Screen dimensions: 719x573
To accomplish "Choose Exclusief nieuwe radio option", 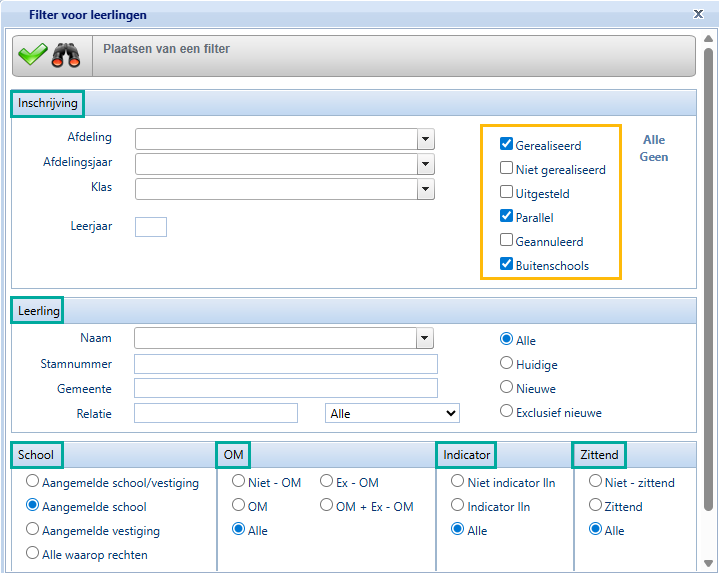I will pos(507,411).
